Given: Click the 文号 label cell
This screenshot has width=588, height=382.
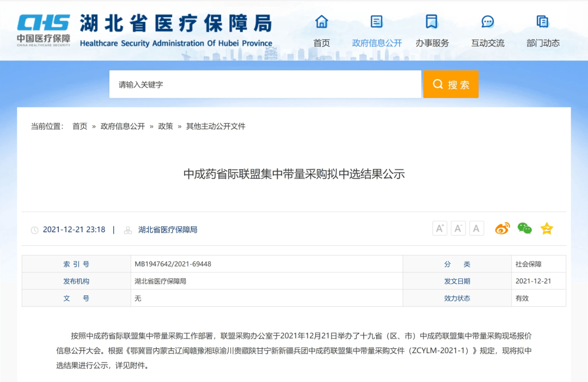Looking at the screenshot, I should coord(76,298).
